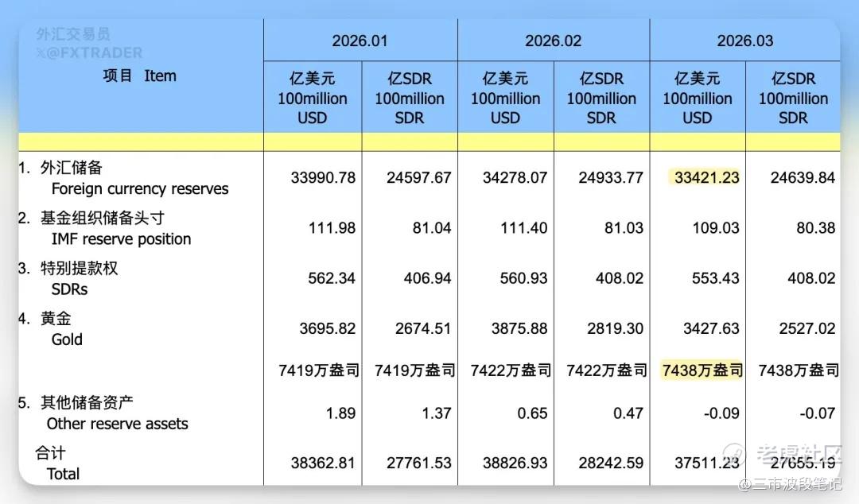Select the 1.89 other assets value
Viewport: 859px width, 504px height.
(x=340, y=413)
